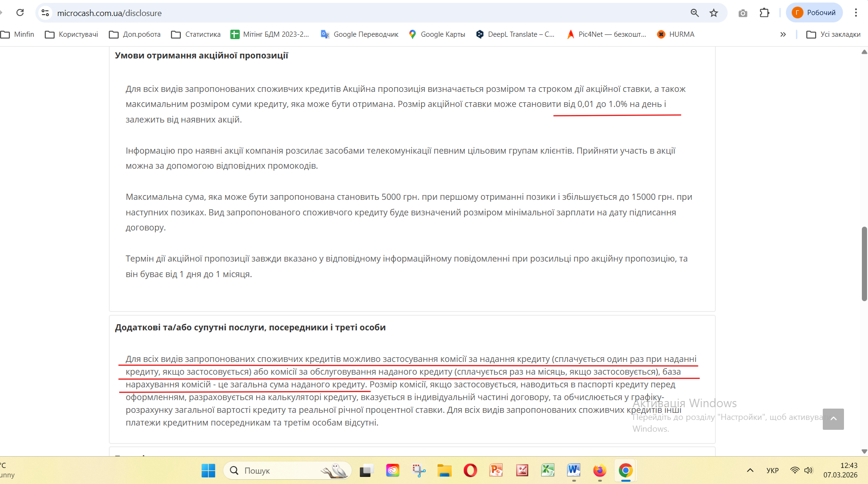The image size is (868, 484).
Task: Show hidden system tray icons
Action: 750,470
